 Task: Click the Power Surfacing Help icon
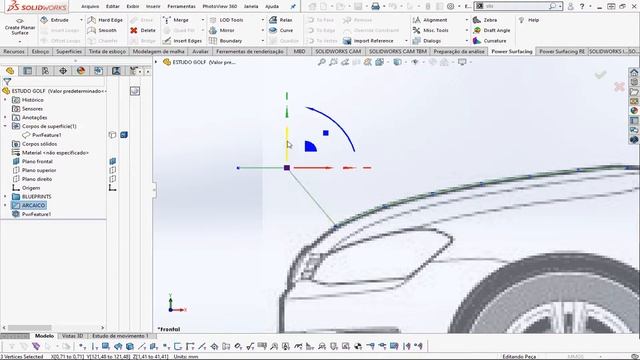(x=521, y=20)
